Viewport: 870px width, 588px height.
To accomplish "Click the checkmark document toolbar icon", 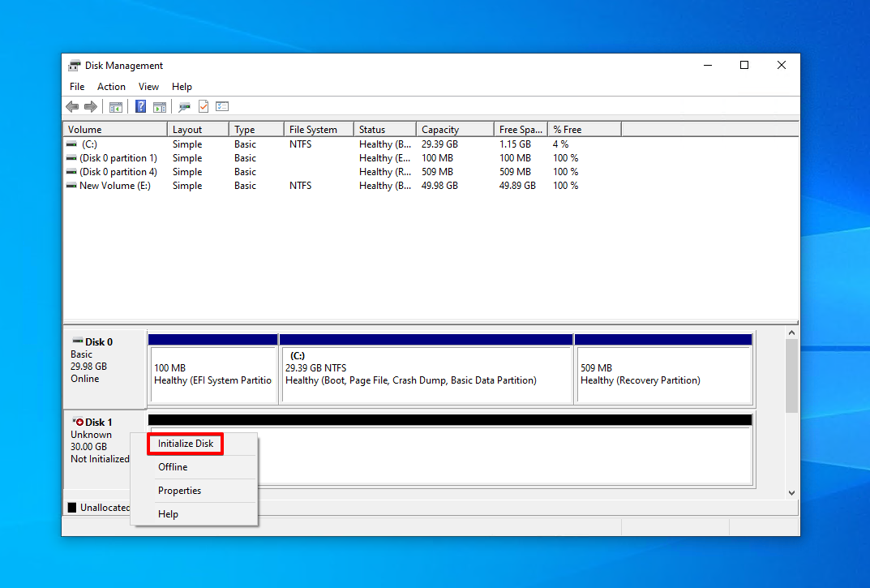I will tap(204, 106).
